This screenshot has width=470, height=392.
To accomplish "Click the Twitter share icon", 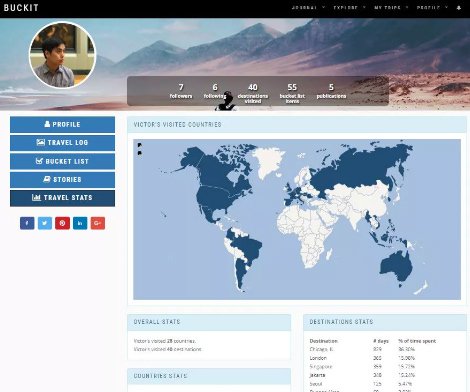I will click(45, 223).
